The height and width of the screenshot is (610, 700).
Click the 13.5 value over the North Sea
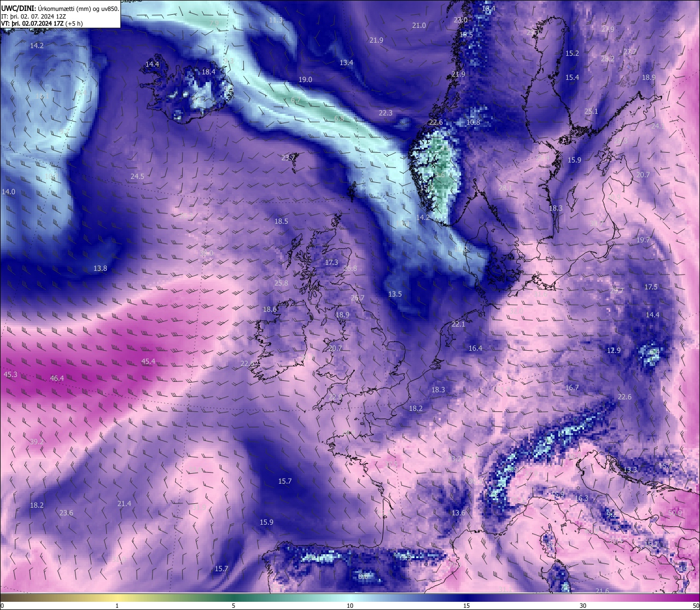click(395, 294)
